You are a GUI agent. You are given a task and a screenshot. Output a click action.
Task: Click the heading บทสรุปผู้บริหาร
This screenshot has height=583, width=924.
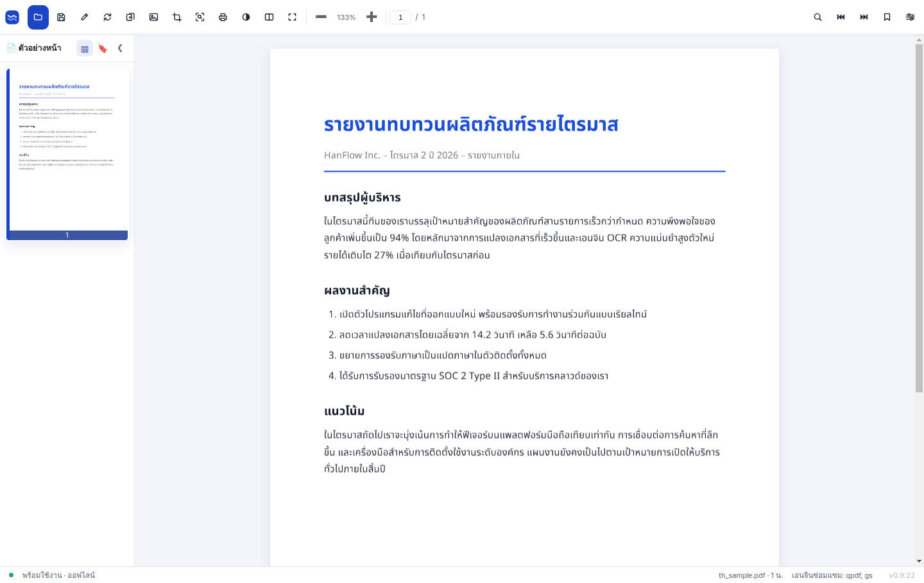click(363, 197)
